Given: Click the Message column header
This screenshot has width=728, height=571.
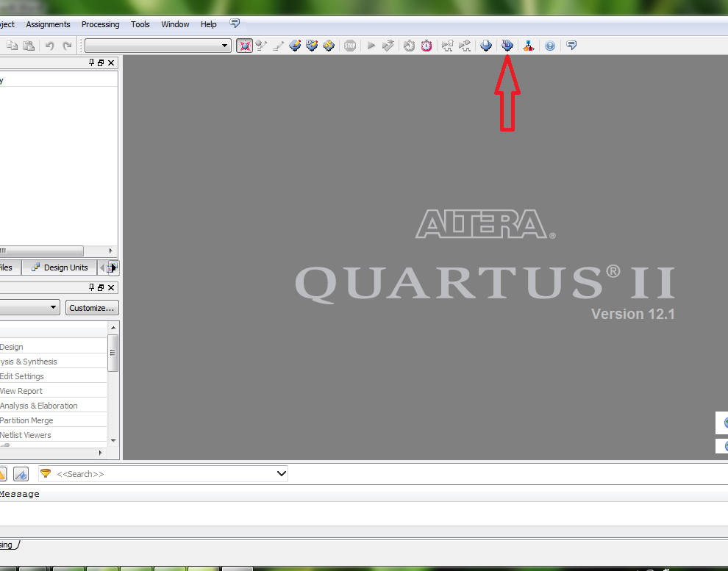Looking at the screenshot, I should (x=20, y=494).
